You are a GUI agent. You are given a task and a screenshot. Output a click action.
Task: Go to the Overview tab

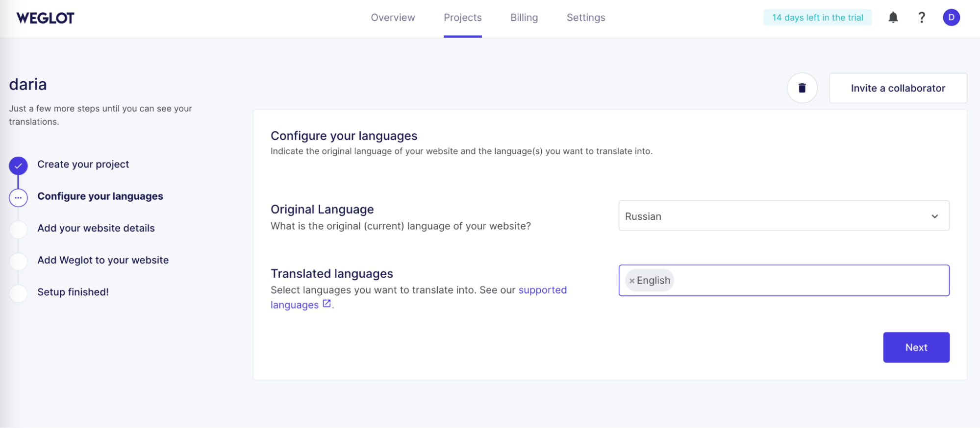click(393, 18)
